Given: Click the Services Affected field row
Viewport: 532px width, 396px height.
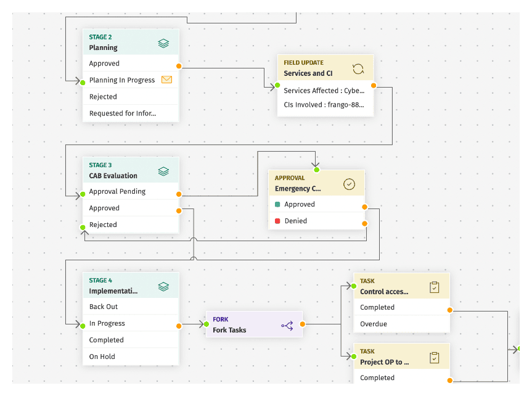Looking at the screenshot, I should click(325, 91).
